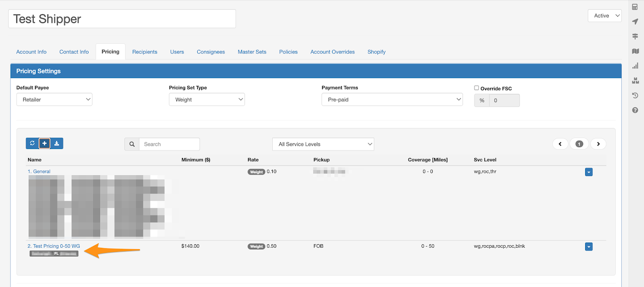The width and height of the screenshot is (644, 287).
Task: Open the history clock sidebar icon
Action: [x=635, y=95]
